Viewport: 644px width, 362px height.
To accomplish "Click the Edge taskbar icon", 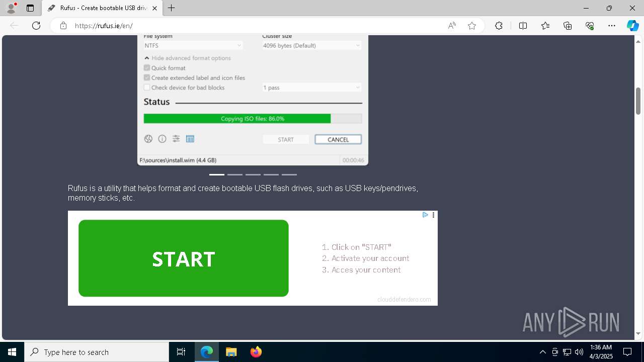I will 207,352.
